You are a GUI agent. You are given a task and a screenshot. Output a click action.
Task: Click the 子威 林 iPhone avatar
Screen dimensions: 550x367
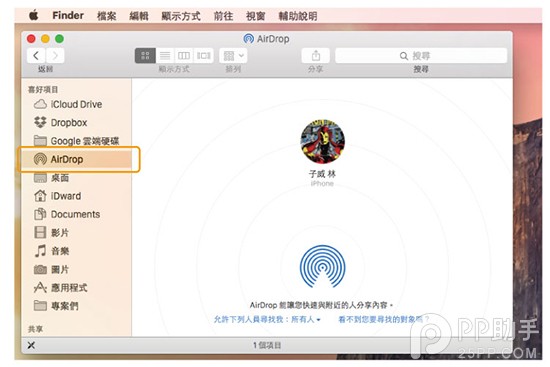[322, 141]
